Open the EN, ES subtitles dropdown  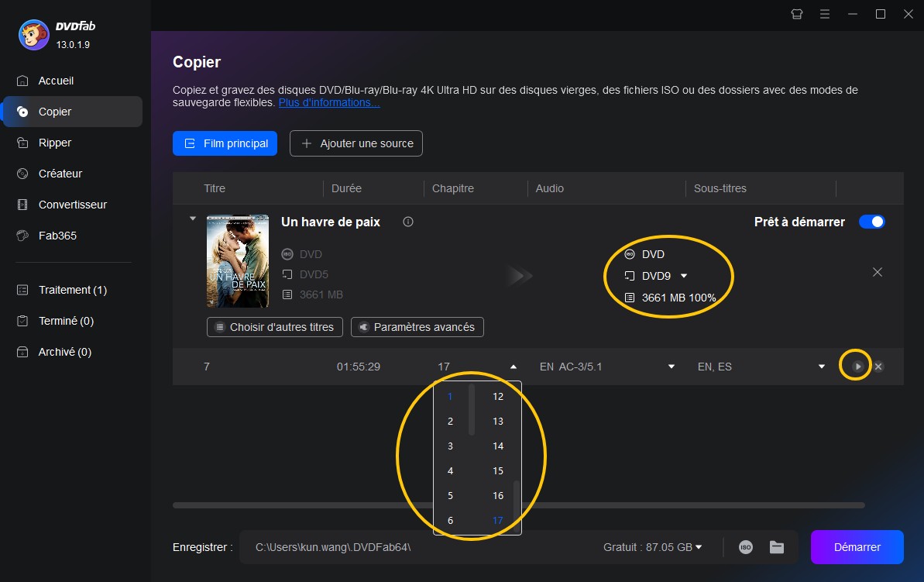pyautogui.click(x=822, y=367)
